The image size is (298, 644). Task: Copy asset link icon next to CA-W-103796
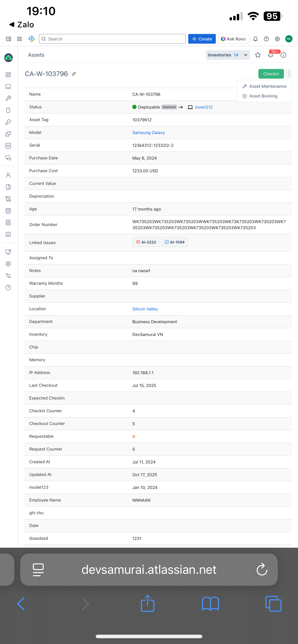tap(74, 74)
